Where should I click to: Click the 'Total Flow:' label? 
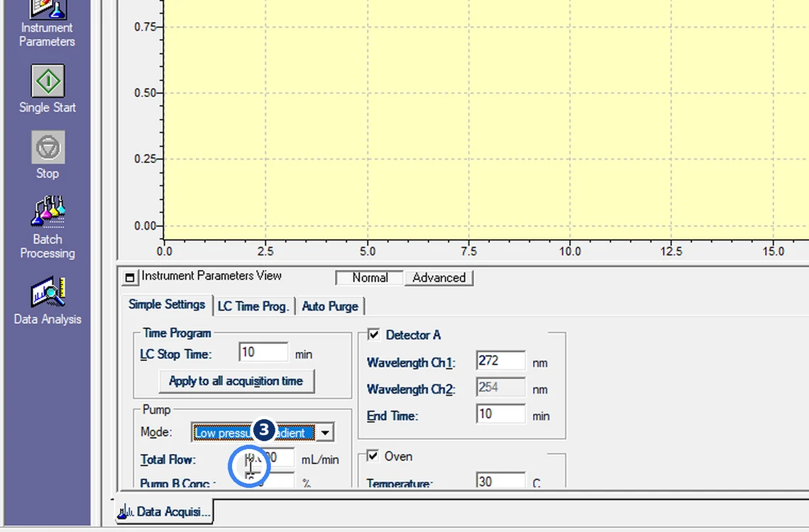pyautogui.click(x=168, y=460)
